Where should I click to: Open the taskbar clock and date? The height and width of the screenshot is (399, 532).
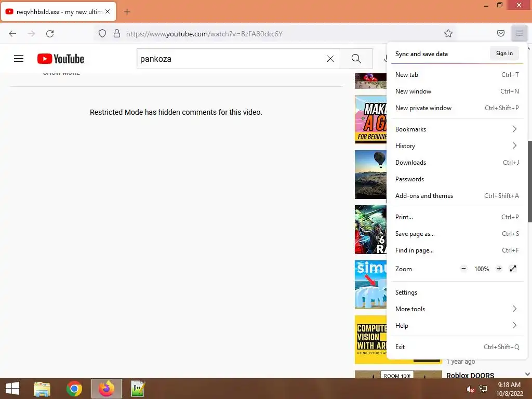click(x=509, y=389)
